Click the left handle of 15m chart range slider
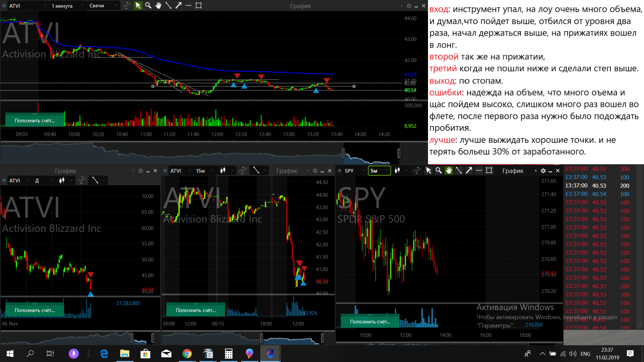Image resolution: width=644 pixels, height=362 pixels. (261, 338)
